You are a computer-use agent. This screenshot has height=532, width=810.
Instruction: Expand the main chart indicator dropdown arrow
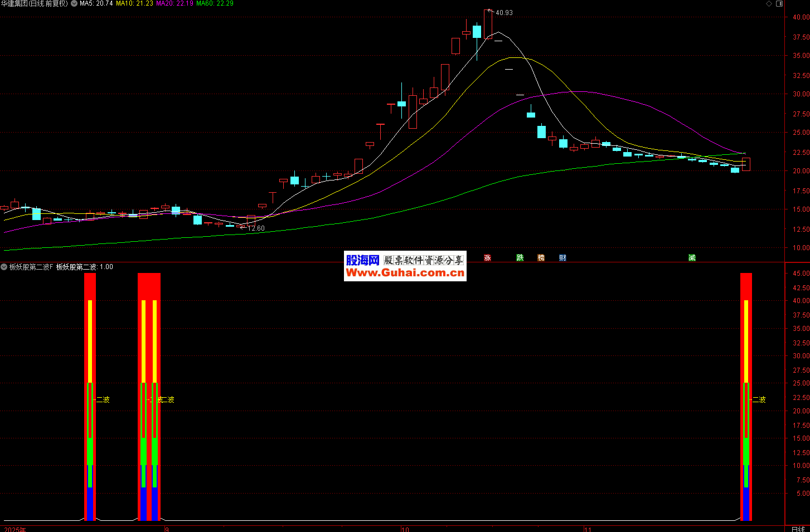click(x=74, y=4)
